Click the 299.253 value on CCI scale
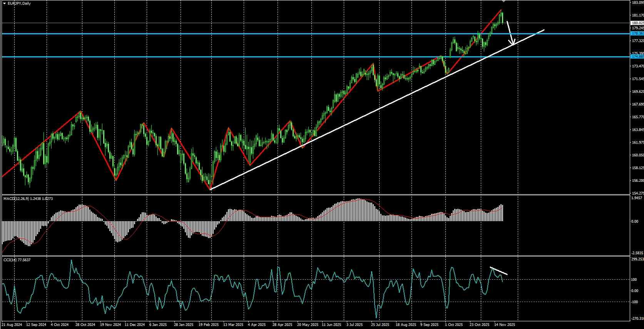Viewport: 644px width, 329px height. click(638, 259)
